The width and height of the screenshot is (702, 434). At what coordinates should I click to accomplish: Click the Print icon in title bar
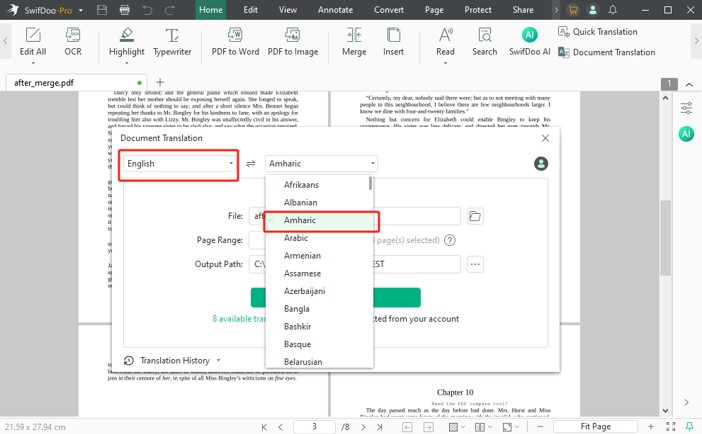[124, 10]
